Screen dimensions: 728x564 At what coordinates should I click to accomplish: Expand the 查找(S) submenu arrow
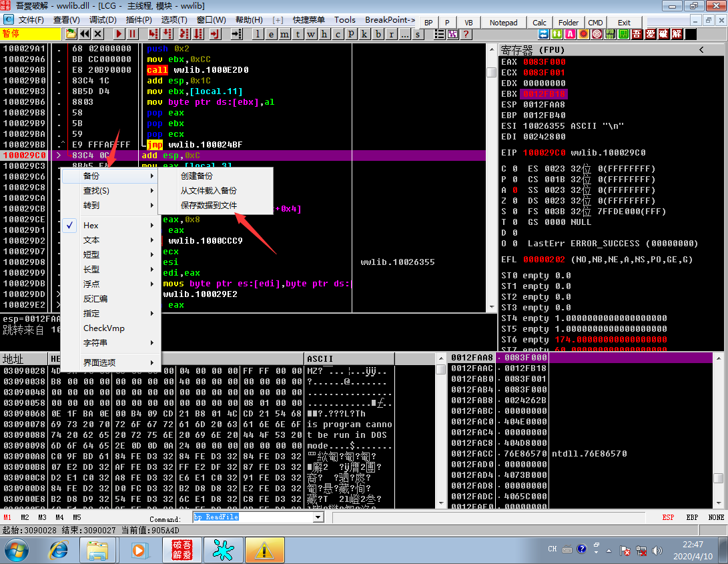(x=152, y=191)
